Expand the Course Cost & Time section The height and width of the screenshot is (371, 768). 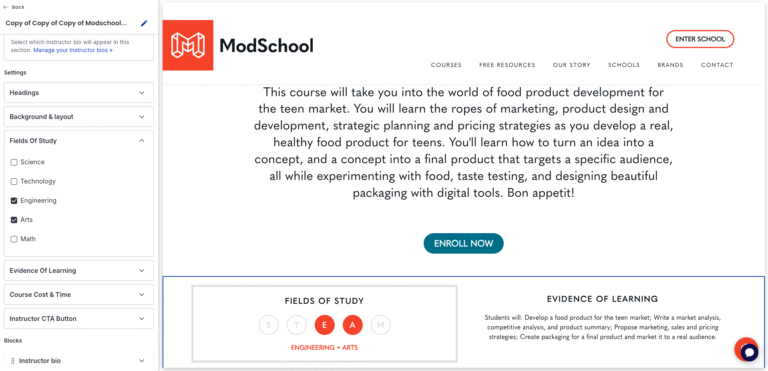tap(79, 295)
